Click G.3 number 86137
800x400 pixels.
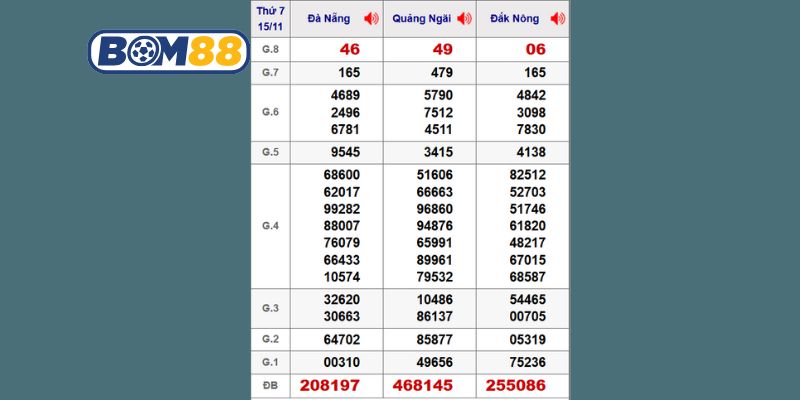pyautogui.click(x=435, y=316)
